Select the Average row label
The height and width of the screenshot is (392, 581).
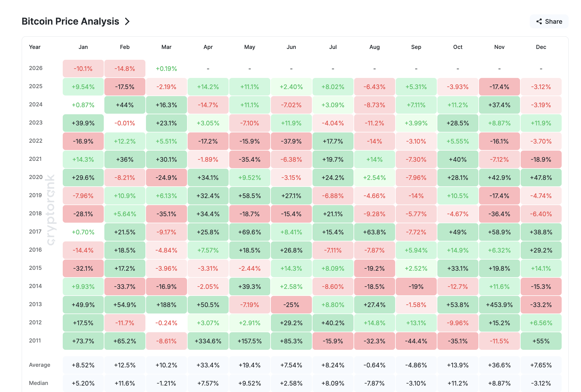click(x=40, y=365)
